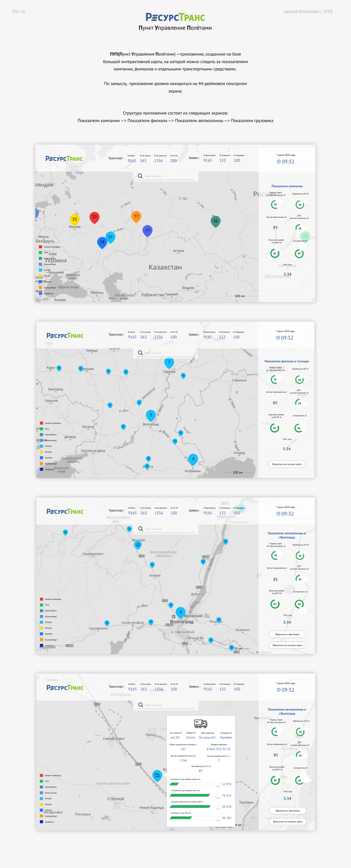The width and height of the screenshot is (351, 868).
Task: Click the yellow pin numbered 23 over Москва
Action: pyautogui.click(x=75, y=219)
